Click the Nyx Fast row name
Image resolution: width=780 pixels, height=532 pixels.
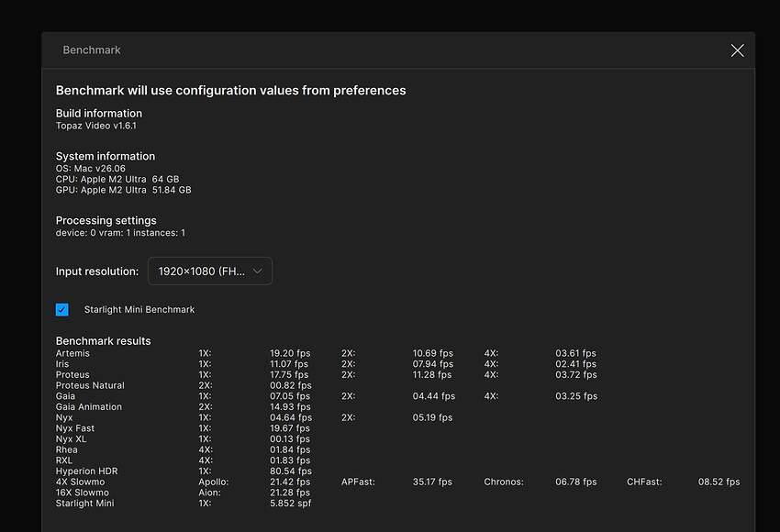click(75, 428)
